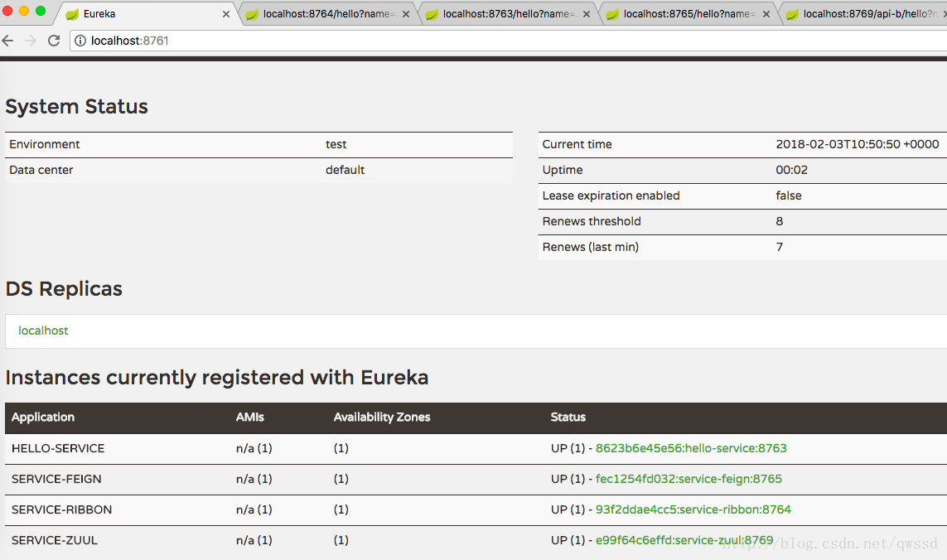Click the Current time label
This screenshot has width=947, height=560.
coord(577,144)
